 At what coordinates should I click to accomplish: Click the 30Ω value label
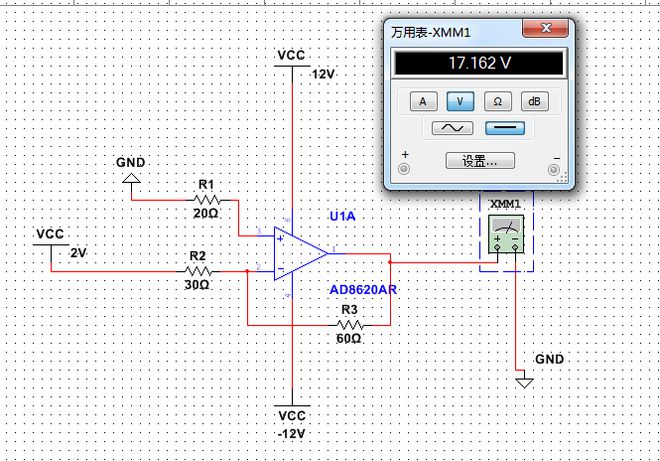[197, 285]
